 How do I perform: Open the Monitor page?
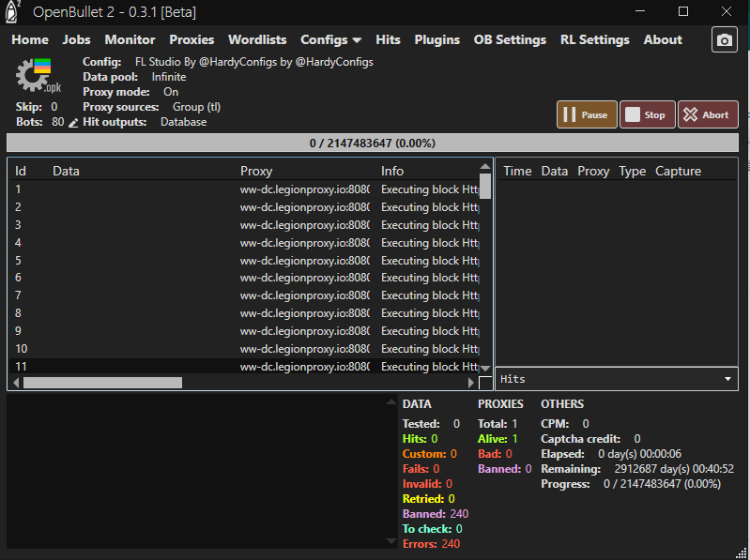pyautogui.click(x=130, y=39)
